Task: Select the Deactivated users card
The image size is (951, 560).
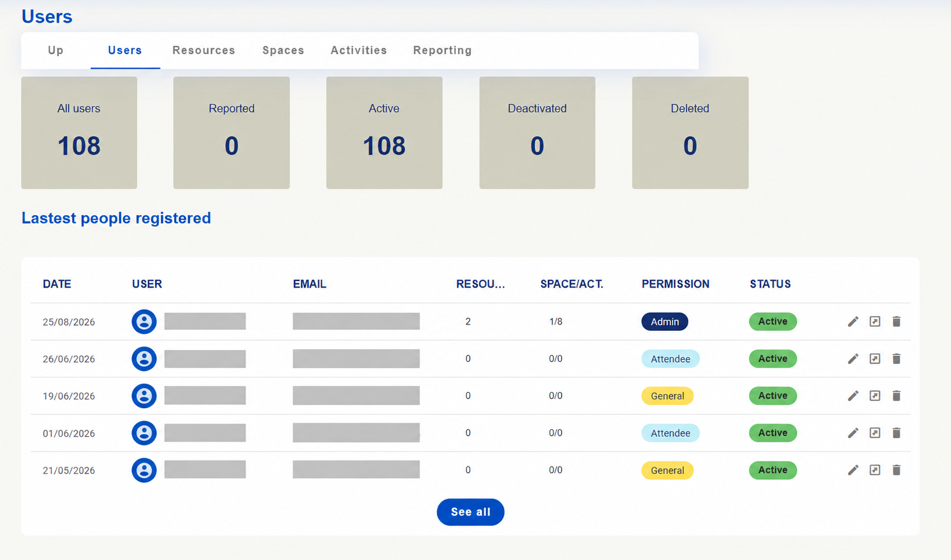Action: 537,133
